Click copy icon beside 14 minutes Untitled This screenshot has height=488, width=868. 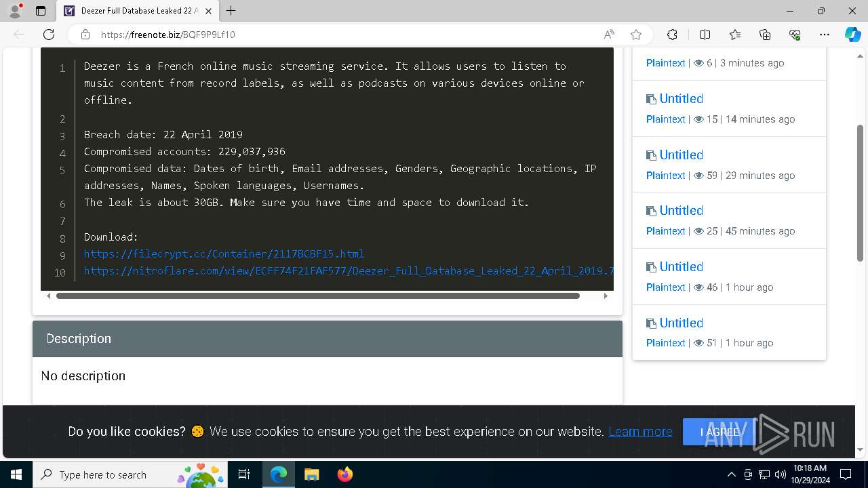pyautogui.click(x=651, y=100)
